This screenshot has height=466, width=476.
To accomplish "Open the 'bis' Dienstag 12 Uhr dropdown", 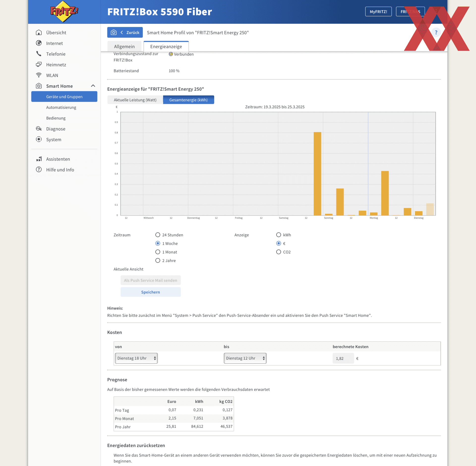I will click(x=245, y=358).
